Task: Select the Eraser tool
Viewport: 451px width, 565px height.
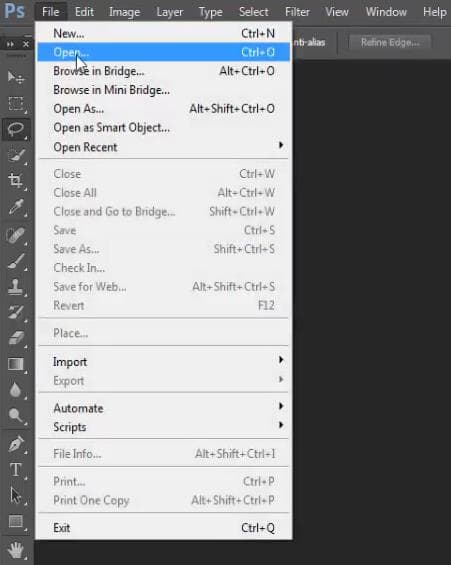Action: tap(16, 338)
